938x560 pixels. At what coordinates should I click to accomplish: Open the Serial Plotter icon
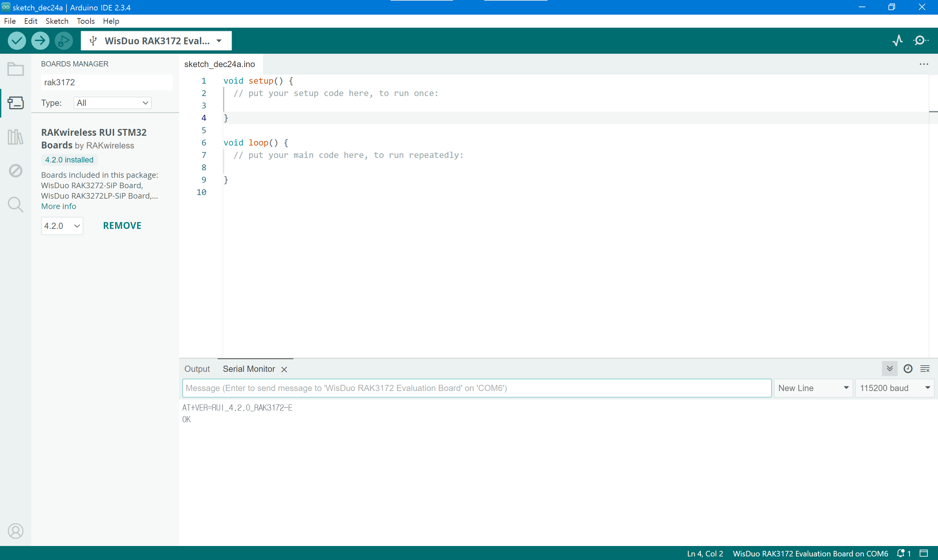click(898, 40)
